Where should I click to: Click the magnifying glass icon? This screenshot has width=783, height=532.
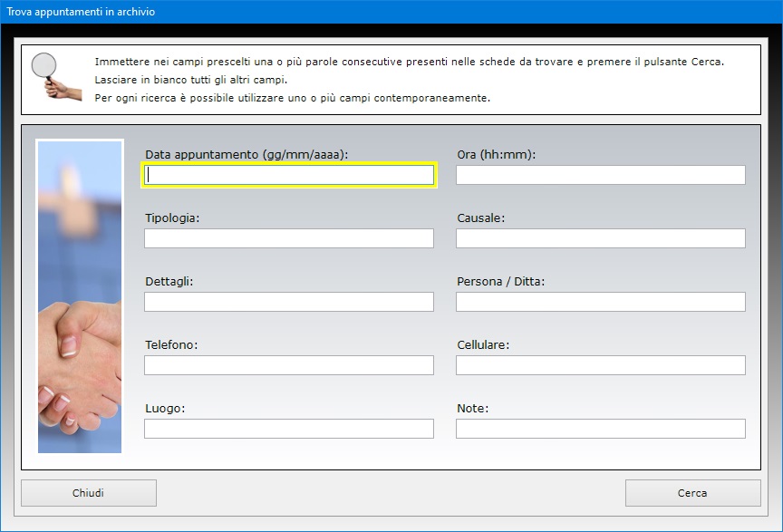56,76
